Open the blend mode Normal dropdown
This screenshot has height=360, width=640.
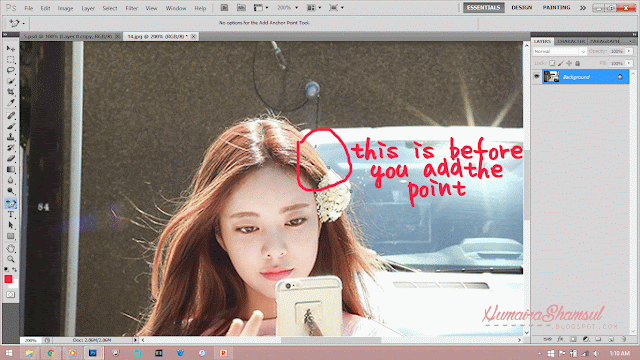pyautogui.click(x=559, y=51)
